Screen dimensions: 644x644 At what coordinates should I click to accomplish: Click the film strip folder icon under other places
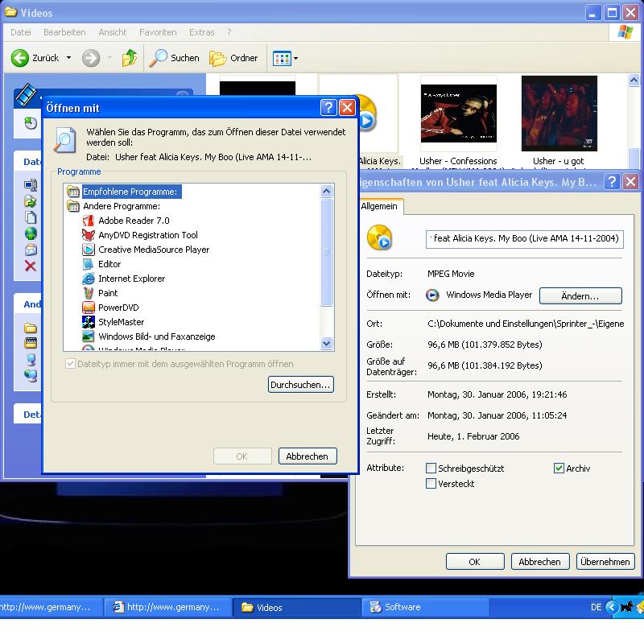(x=31, y=343)
